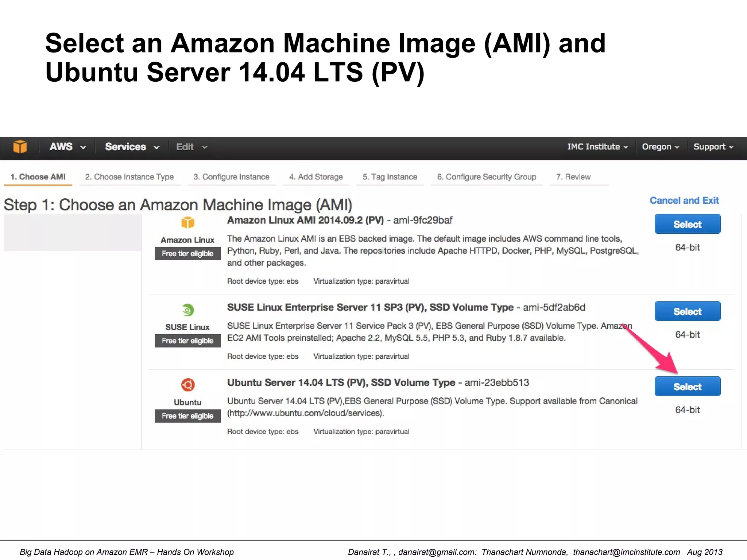Viewport: 747px width, 560px height.
Task: Click the 64-bit label for SUSE Linux
Action: coord(688,335)
